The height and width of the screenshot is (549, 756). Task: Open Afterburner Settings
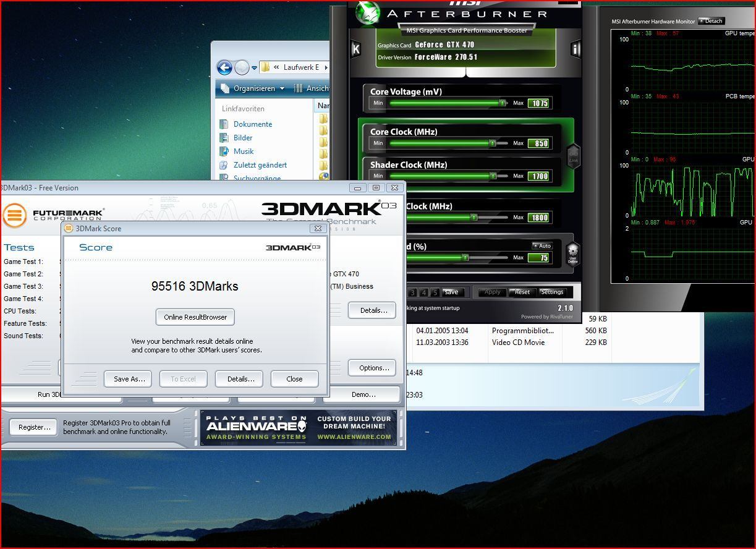click(551, 292)
